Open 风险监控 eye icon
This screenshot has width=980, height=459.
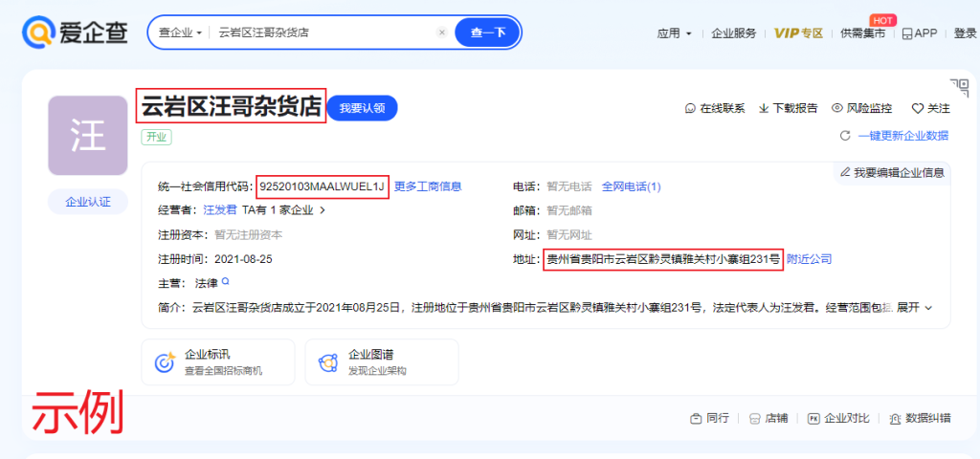coord(836,109)
